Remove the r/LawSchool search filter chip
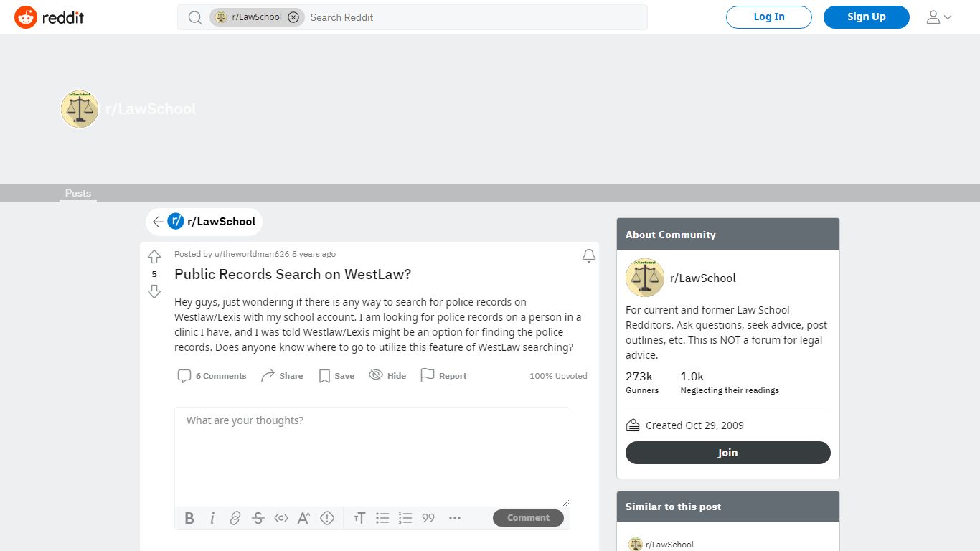The height and width of the screenshot is (551, 980). tap(293, 17)
